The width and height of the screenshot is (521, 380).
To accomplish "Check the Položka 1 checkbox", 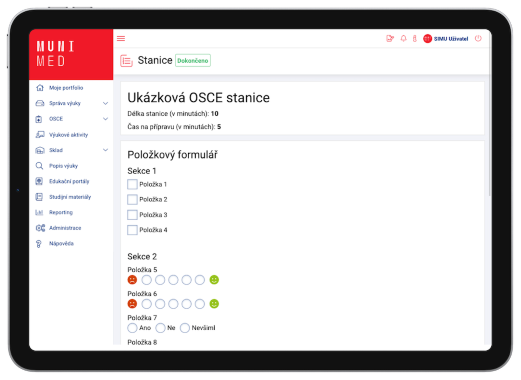I will click(x=132, y=184).
